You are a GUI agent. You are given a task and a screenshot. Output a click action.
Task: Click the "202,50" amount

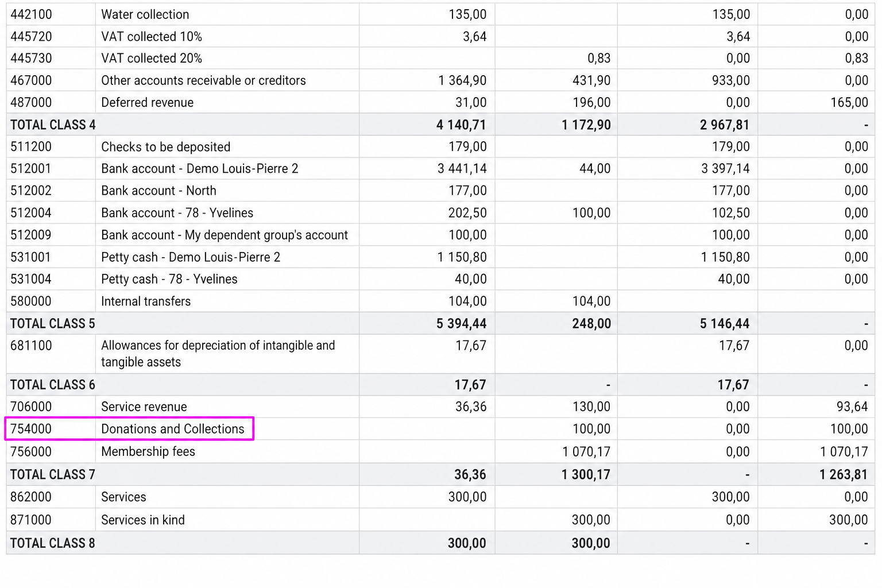pos(467,213)
